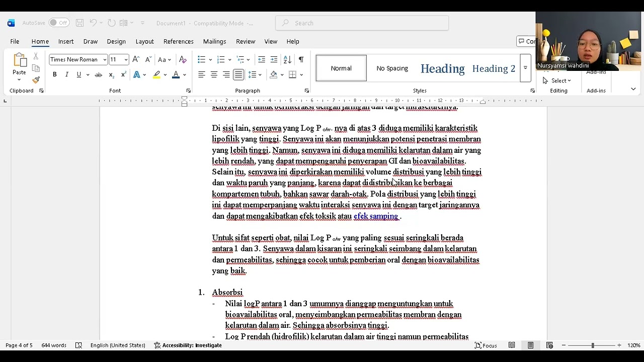Viewport: 644px width, 362px height.
Task: Toggle Bold formatting
Action: [x=54, y=75]
